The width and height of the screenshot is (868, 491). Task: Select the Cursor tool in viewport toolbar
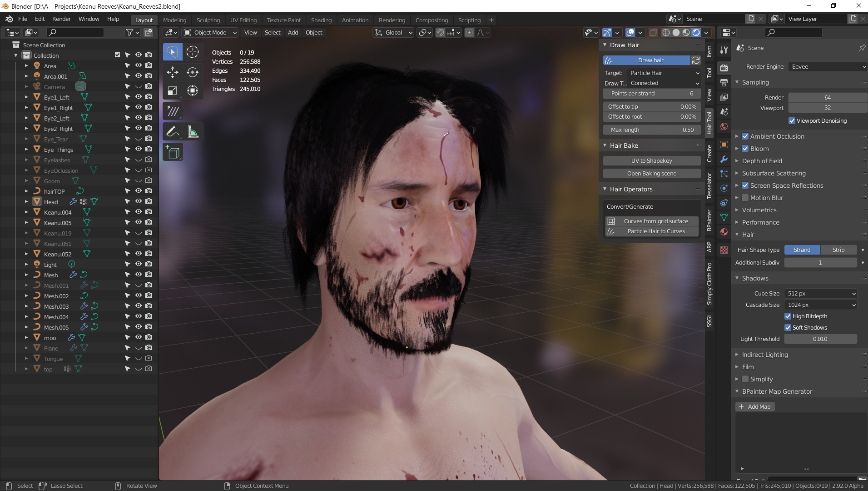[x=193, y=52]
